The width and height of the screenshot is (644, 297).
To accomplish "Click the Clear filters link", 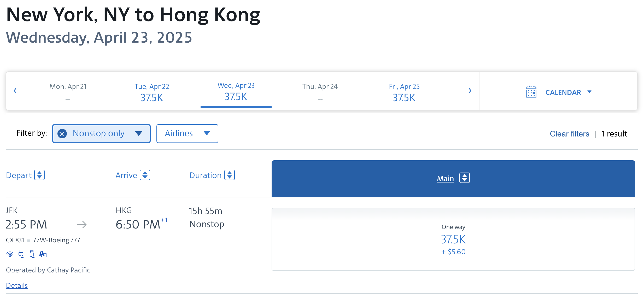I will (x=569, y=134).
